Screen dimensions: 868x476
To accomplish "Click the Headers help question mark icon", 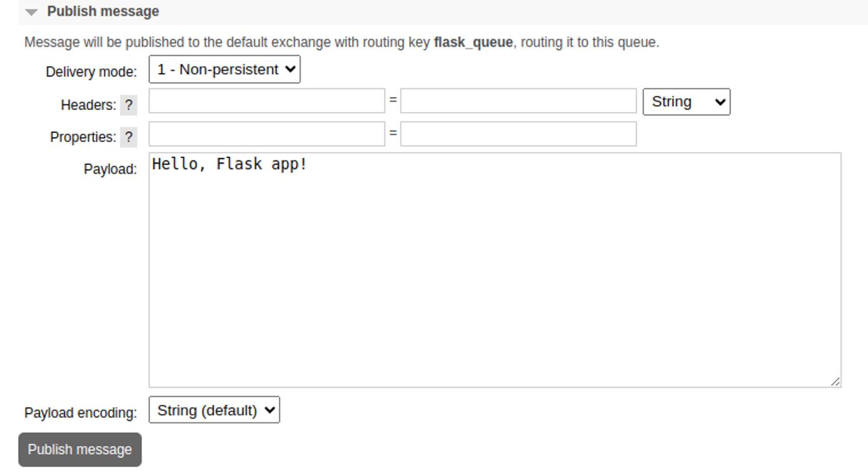I will click(x=129, y=104).
